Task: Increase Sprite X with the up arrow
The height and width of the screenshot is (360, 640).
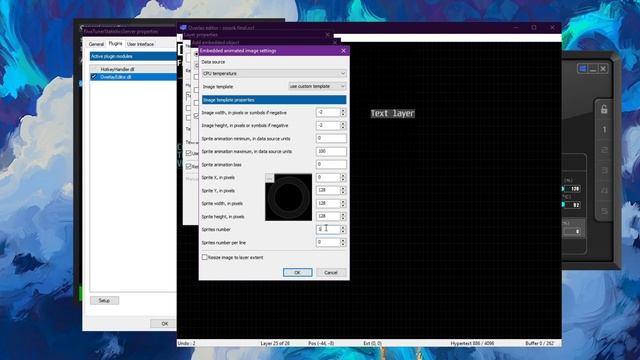Action: click(x=343, y=176)
